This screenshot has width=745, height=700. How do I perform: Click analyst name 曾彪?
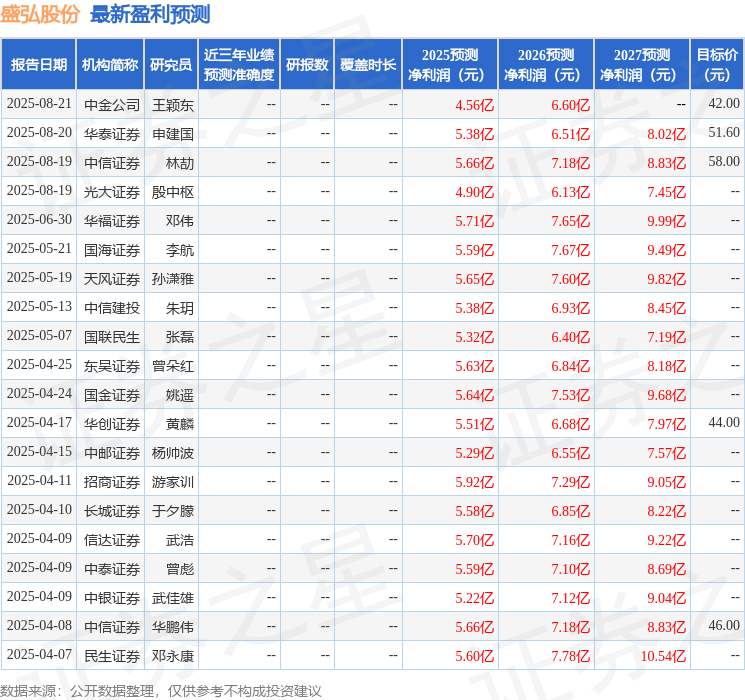(x=180, y=569)
